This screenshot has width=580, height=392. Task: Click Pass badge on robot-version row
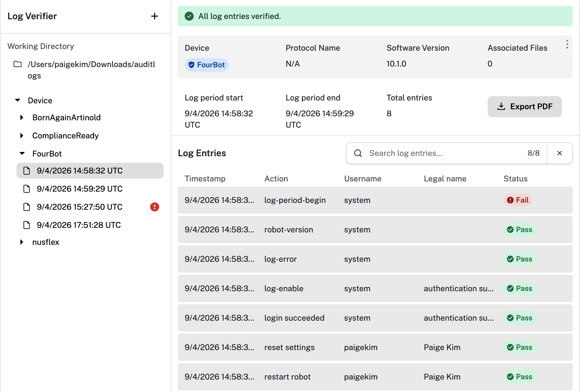tap(519, 230)
